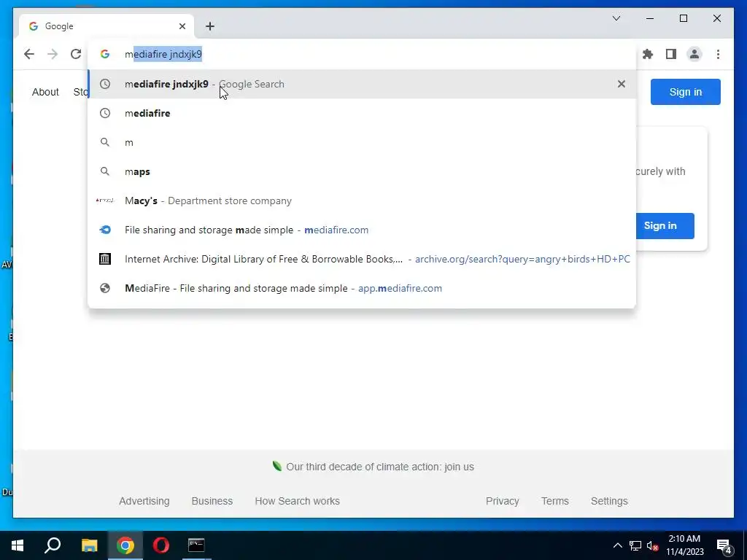Click the forward navigation arrow

53,54
